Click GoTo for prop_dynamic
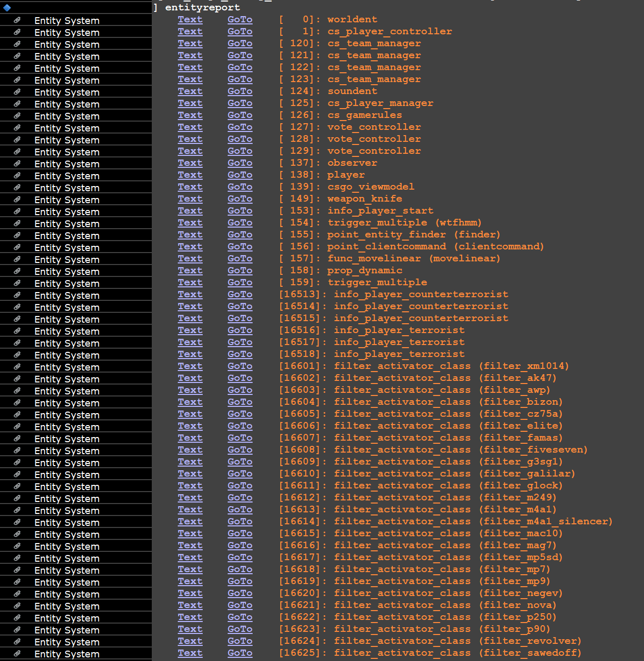This screenshot has height=661, width=644. [x=240, y=271]
